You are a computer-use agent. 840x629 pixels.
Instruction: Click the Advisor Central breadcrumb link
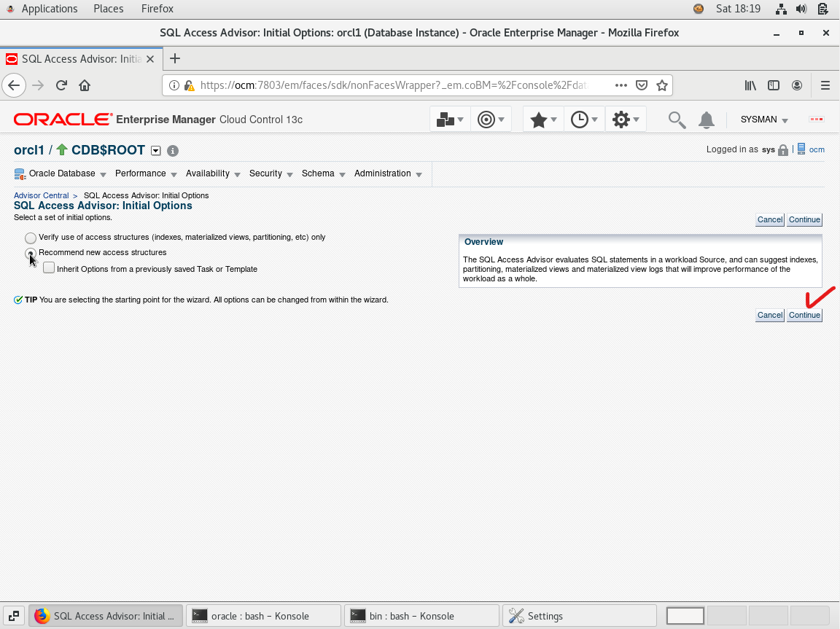pyautogui.click(x=42, y=195)
